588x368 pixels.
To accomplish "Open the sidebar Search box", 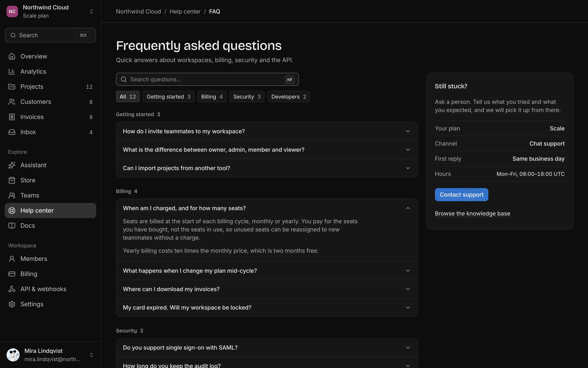I will [x=50, y=35].
